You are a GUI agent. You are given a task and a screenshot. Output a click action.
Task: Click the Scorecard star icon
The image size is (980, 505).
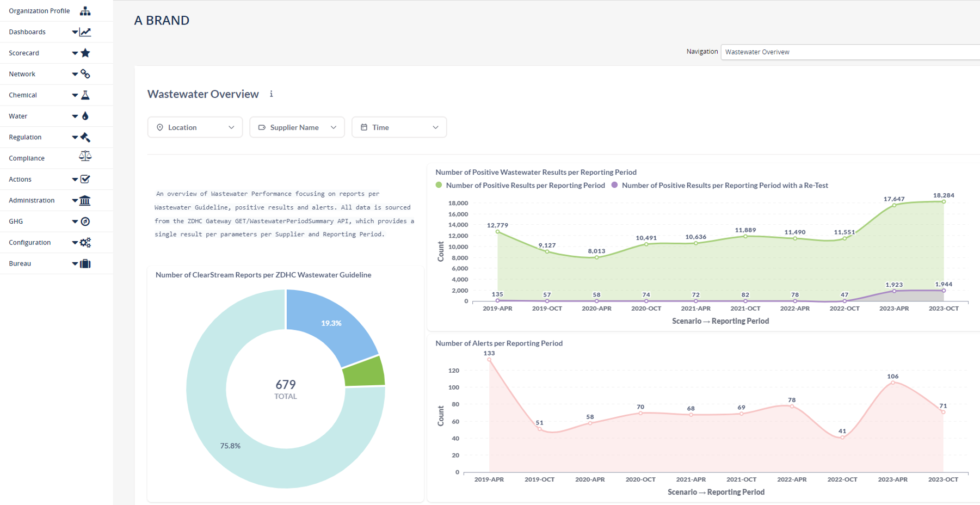click(x=85, y=53)
